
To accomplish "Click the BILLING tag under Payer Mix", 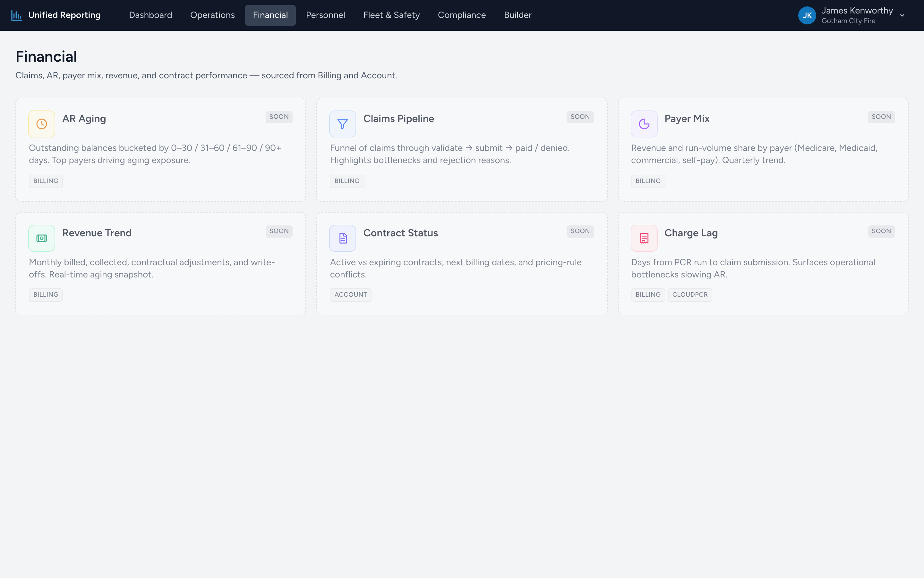I will click(648, 181).
